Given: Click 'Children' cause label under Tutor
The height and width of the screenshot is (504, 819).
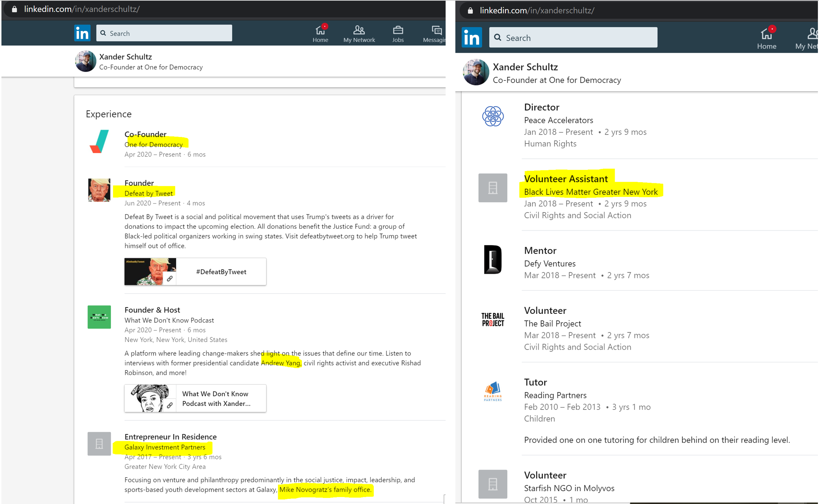Looking at the screenshot, I should [x=539, y=419].
